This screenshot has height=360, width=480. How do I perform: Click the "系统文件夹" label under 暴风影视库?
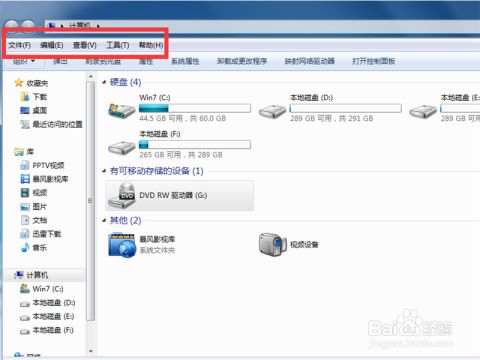click(157, 250)
